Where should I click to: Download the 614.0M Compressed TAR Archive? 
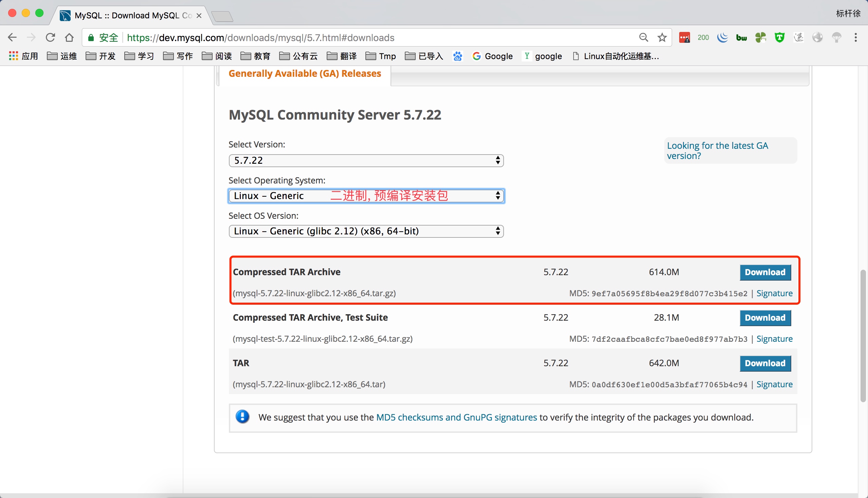click(765, 272)
